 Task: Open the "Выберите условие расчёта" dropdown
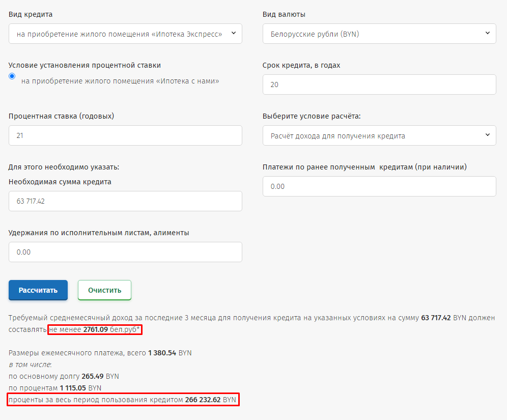[379, 135]
